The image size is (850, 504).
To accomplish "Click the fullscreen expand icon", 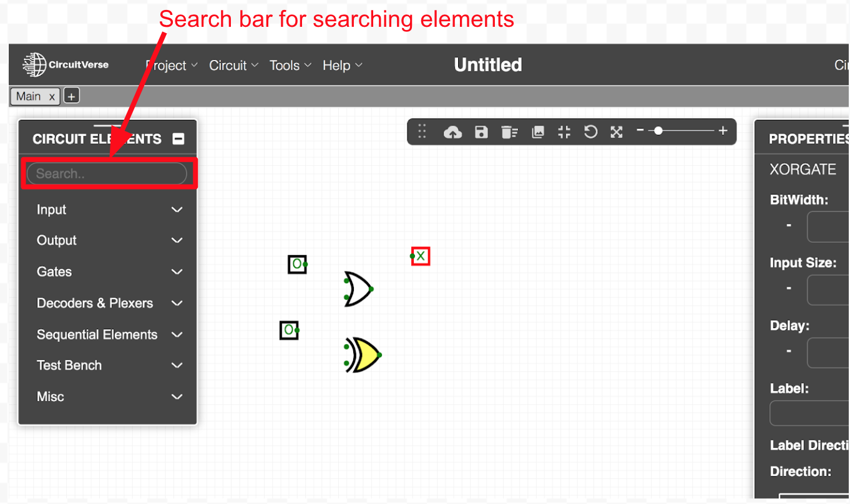I will coord(617,132).
